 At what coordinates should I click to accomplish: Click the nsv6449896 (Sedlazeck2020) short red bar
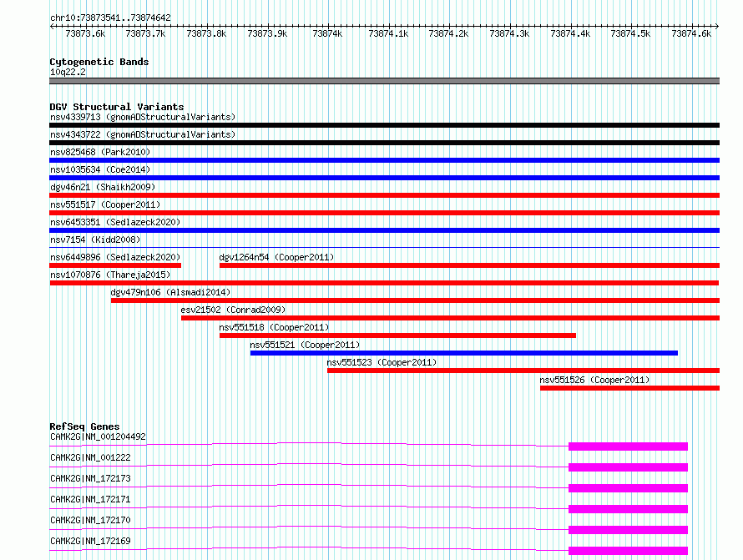pos(115,265)
